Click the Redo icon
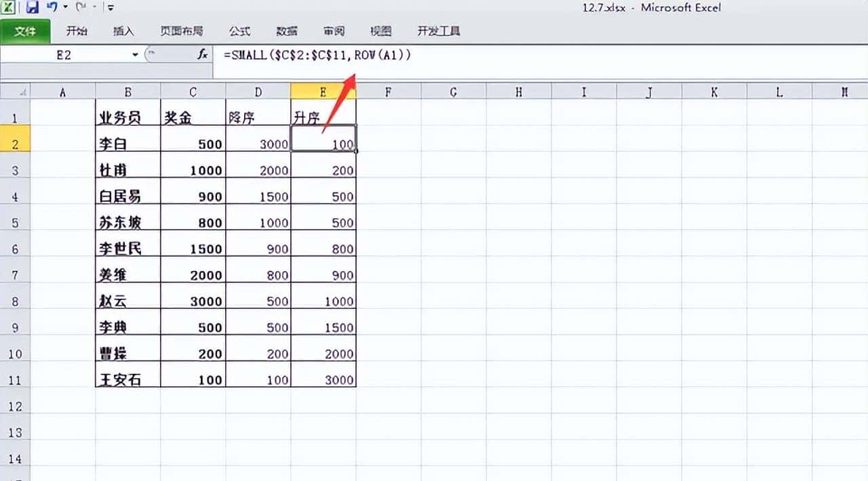Image resolution: width=868 pixels, height=481 pixels. tap(81, 7)
